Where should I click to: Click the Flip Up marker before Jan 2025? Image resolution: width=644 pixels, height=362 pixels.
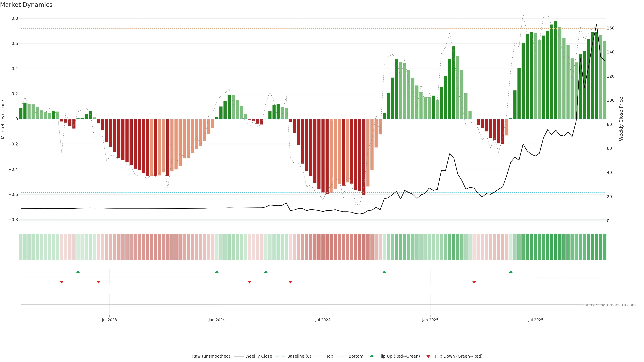(x=384, y=272)
